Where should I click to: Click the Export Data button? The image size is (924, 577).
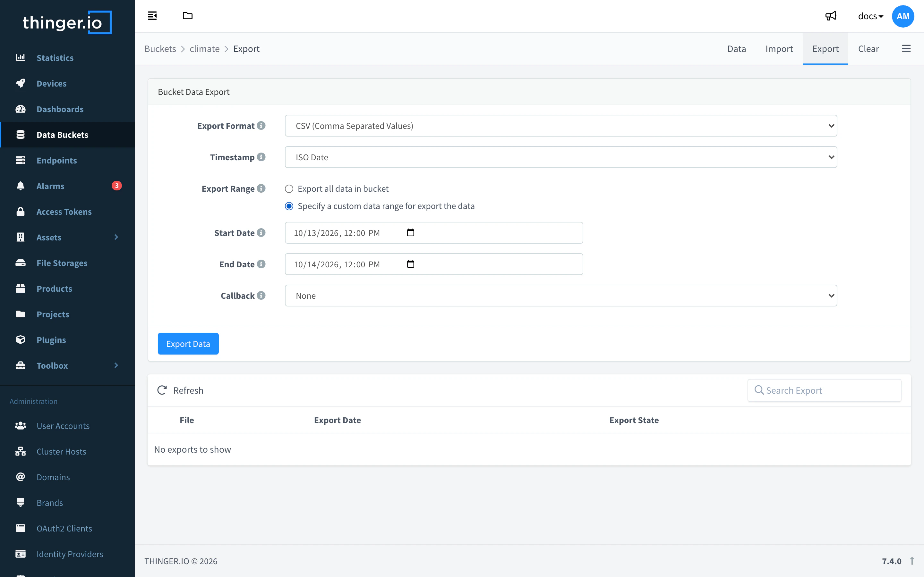pos(188,343)
